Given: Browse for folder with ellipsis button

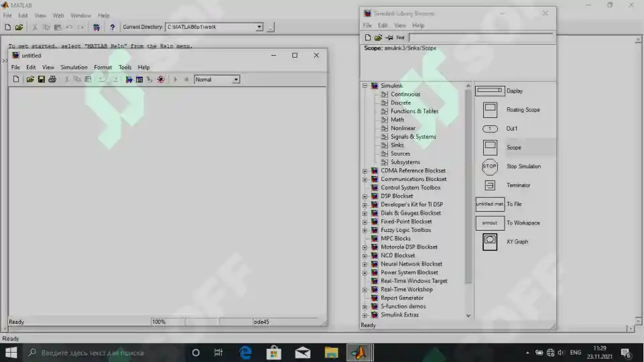Looking at the screenshot, I should (270, 27).
